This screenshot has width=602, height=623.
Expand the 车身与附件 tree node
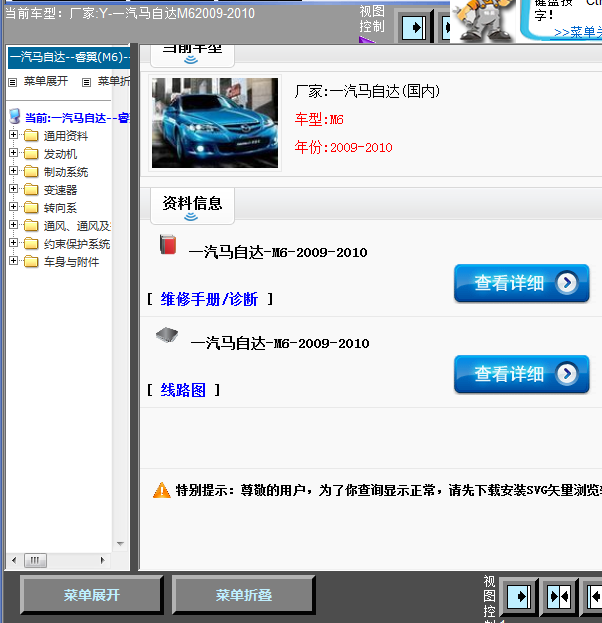pyautogui.click(x=14, y=260)
